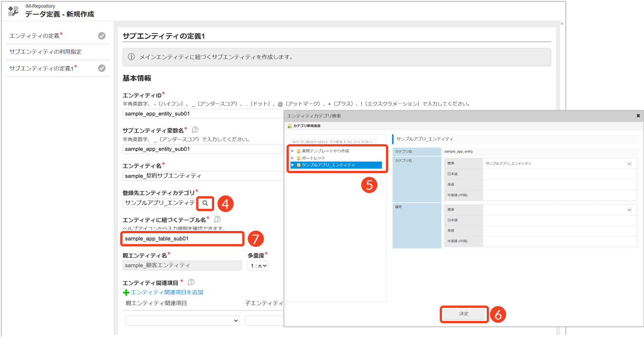Expand the 業務テンプレートから作成 tree node
This screenshot has height=339, width=644.
pos(293,151)
